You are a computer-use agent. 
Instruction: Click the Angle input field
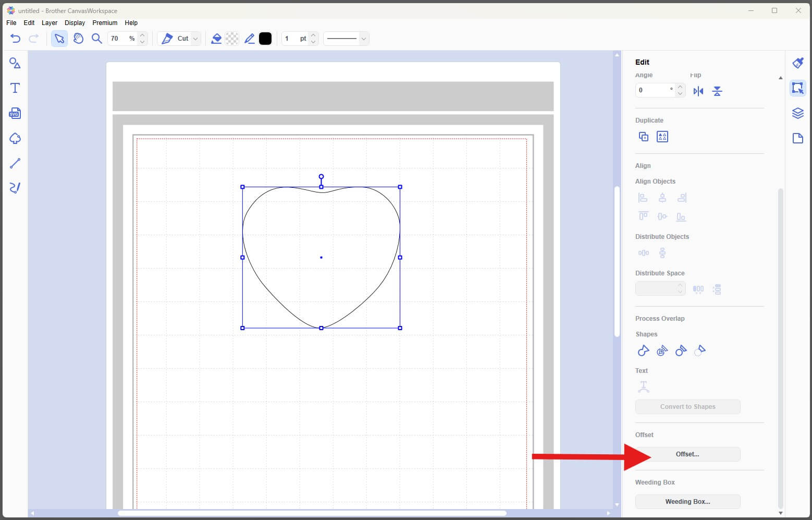pos(656,90)
